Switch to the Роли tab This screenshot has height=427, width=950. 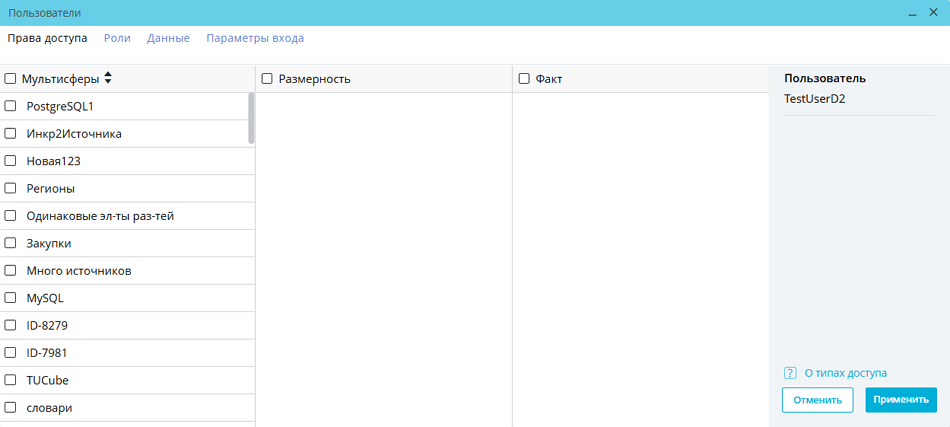pos(117,38)
